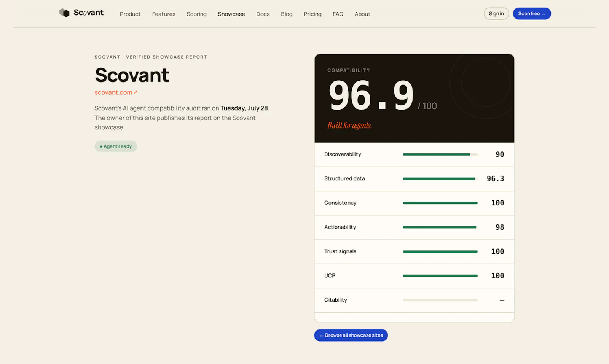The height and width of the screenshot is (364, 609).
Task: Open the About nav link
Action: click(x=362, y=14)
